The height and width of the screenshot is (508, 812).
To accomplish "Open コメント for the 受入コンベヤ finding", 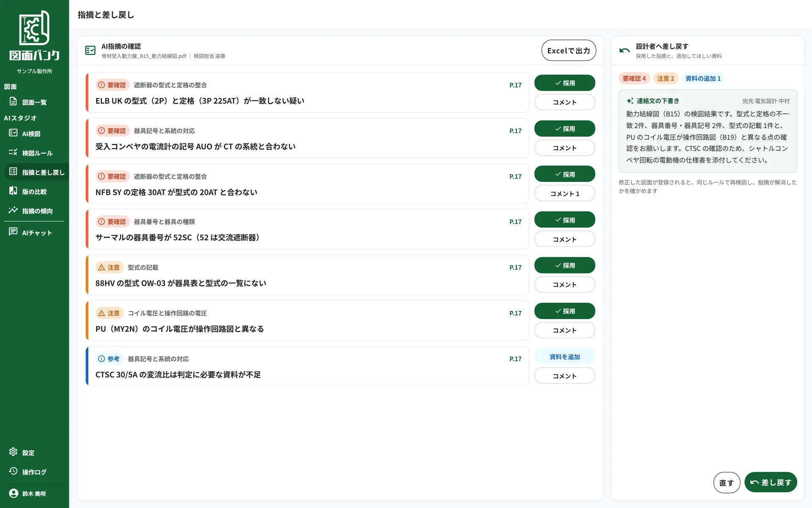I will pos(565,148).
